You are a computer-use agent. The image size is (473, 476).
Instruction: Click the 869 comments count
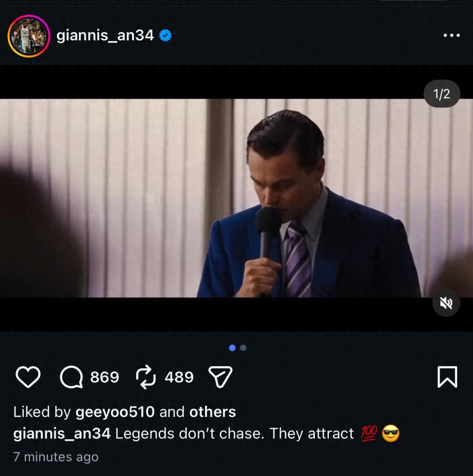point(104,377)
